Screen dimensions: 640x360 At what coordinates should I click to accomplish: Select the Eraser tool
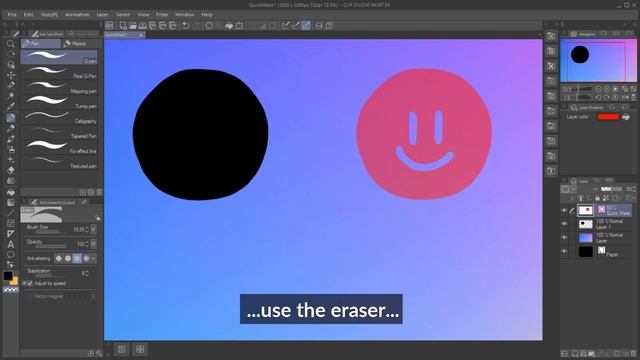[x=11, y=170]
